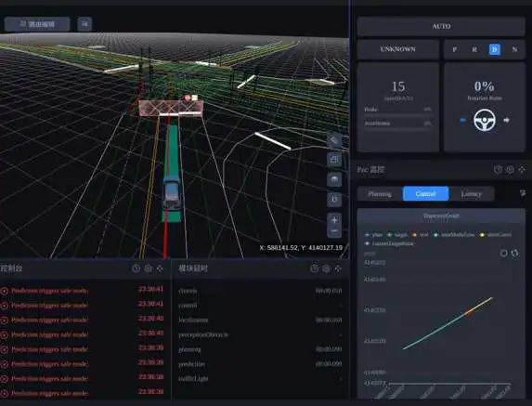Click the icon button next to routing editing
This screenshot has height=406, width=532.
pyautogui.click(x=84, y=24)
